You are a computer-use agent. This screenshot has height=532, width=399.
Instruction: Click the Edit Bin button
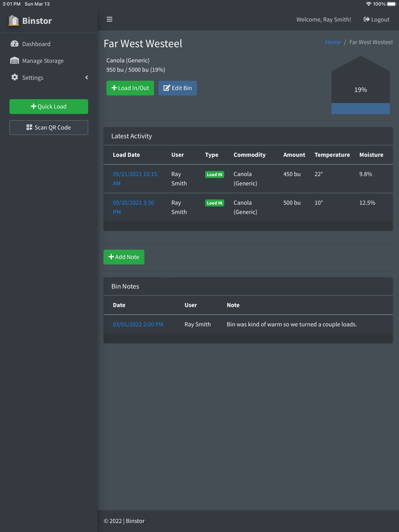178,88
